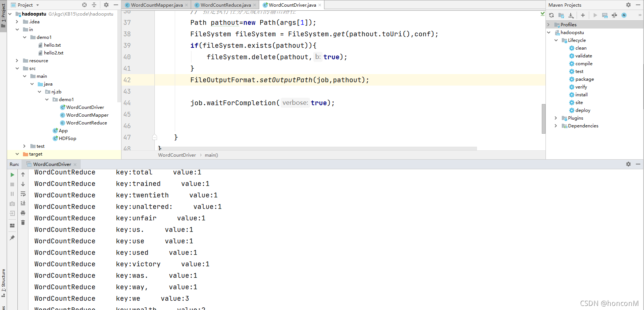644x310 pixels.
Task: Open Maven Projects panel settings gear
Action: pyautogui.click(x=628, y=5)
